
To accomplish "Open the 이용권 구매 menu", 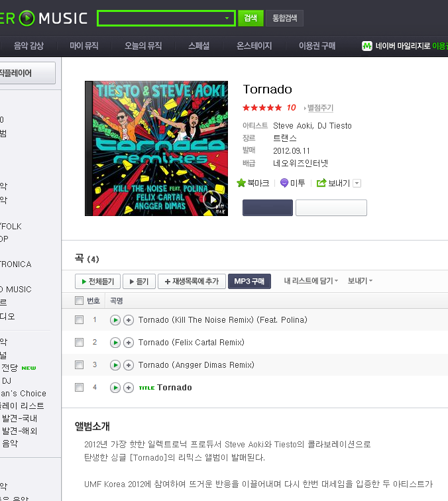I will pos(317,46).
